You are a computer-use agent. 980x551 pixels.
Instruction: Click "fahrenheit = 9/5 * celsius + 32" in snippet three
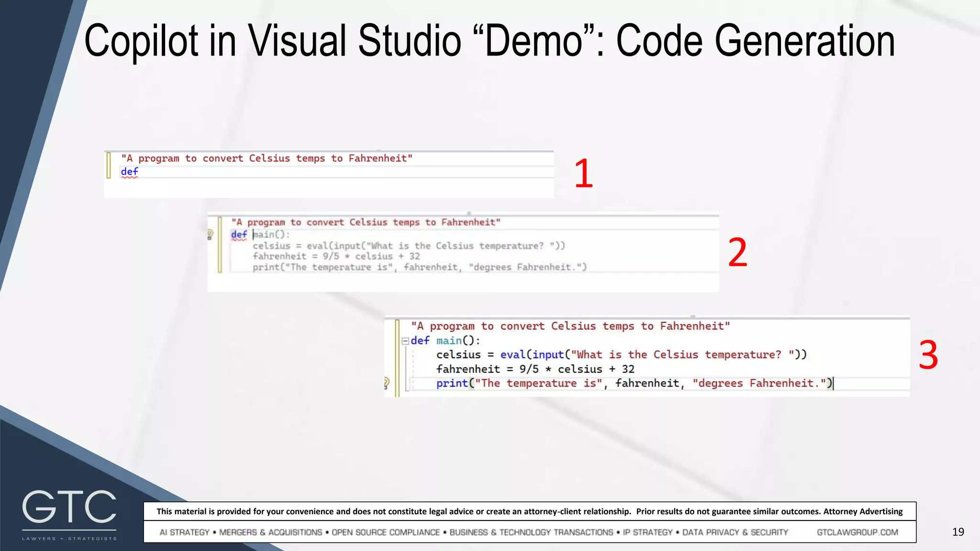pos(535,369)
